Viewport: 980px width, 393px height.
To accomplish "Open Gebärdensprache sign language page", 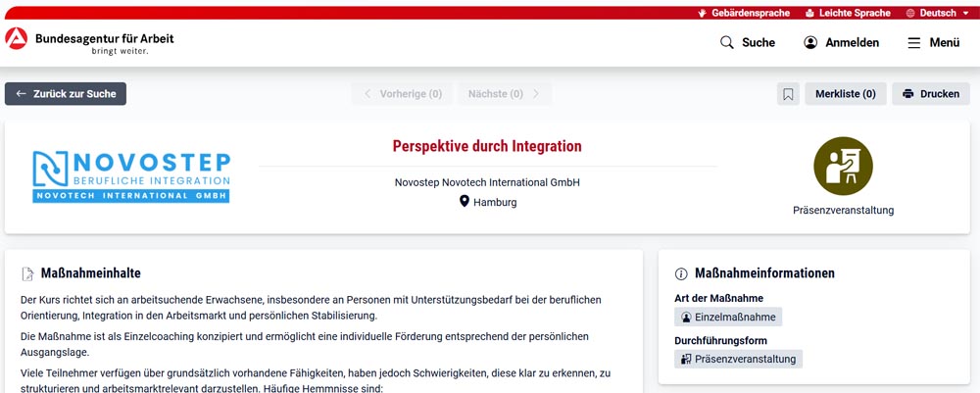I will tap(744, 13).
